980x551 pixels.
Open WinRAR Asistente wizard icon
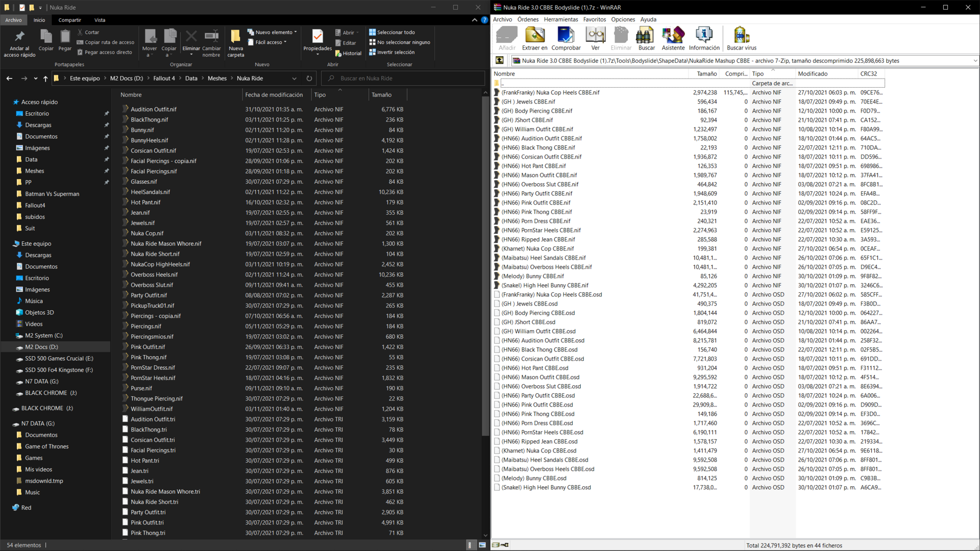(x=673, y=35)
